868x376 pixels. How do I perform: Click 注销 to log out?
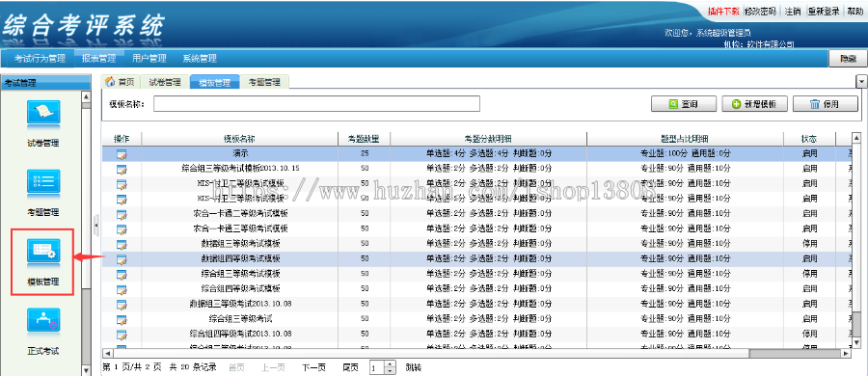pyautogui.click(x=792, y=11)
